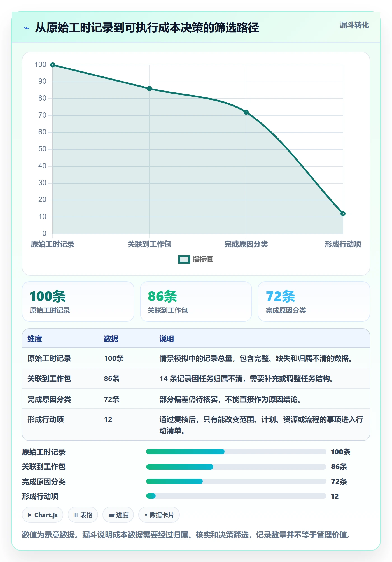Select the 表格 chip
392x562 pixels.
tap(83, 515)
